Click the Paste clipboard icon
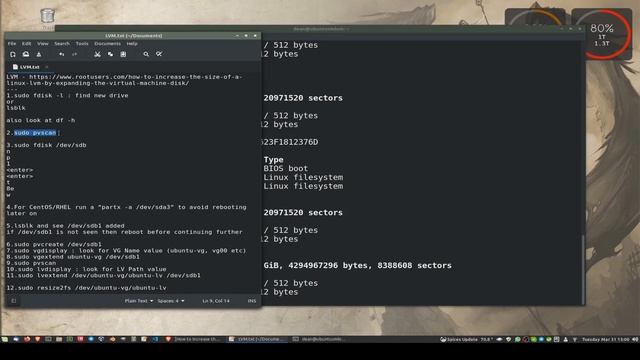This screenshot has height=360, width=640. click(x=123, y=54)
